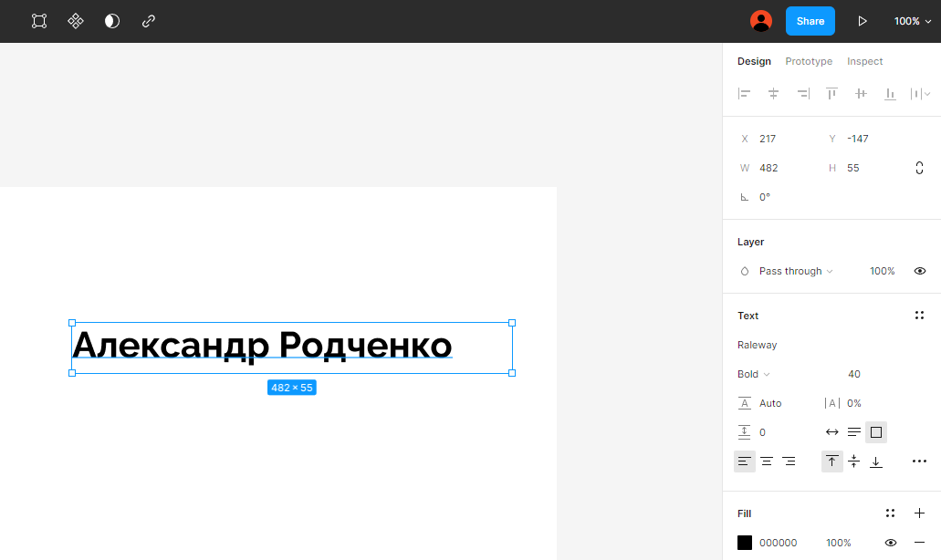941x560 pixels.
Task: Click the align vertical centers icon
Action: coord(862,94)
